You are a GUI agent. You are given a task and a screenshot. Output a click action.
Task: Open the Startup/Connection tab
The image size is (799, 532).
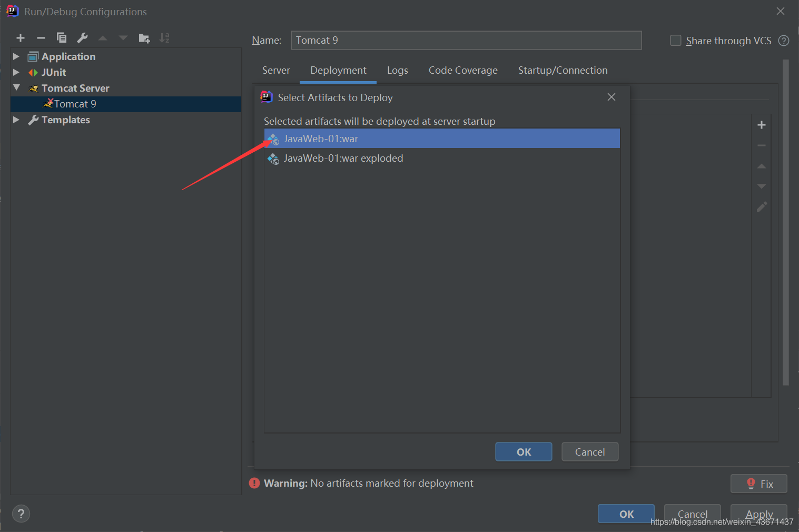point(563,71)
